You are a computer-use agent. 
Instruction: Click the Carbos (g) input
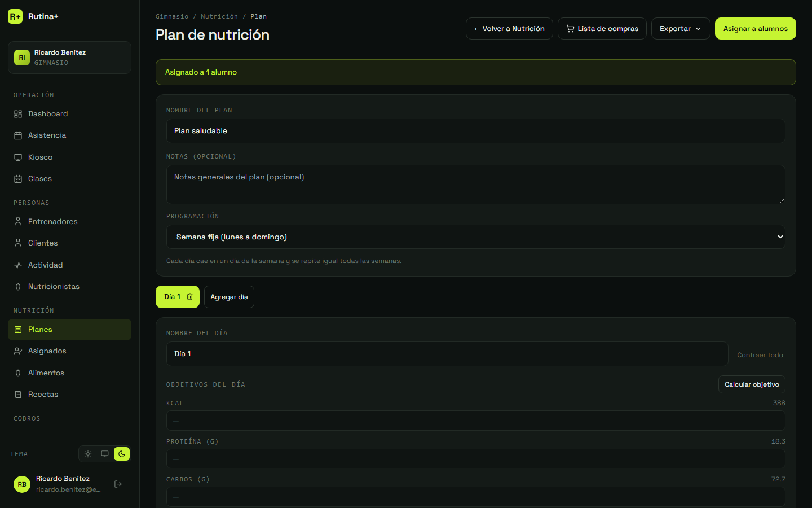[476, 497]
